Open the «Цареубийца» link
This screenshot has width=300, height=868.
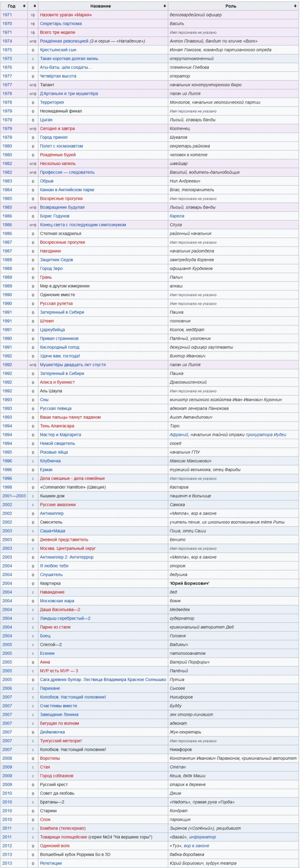[x=52, y=330]
